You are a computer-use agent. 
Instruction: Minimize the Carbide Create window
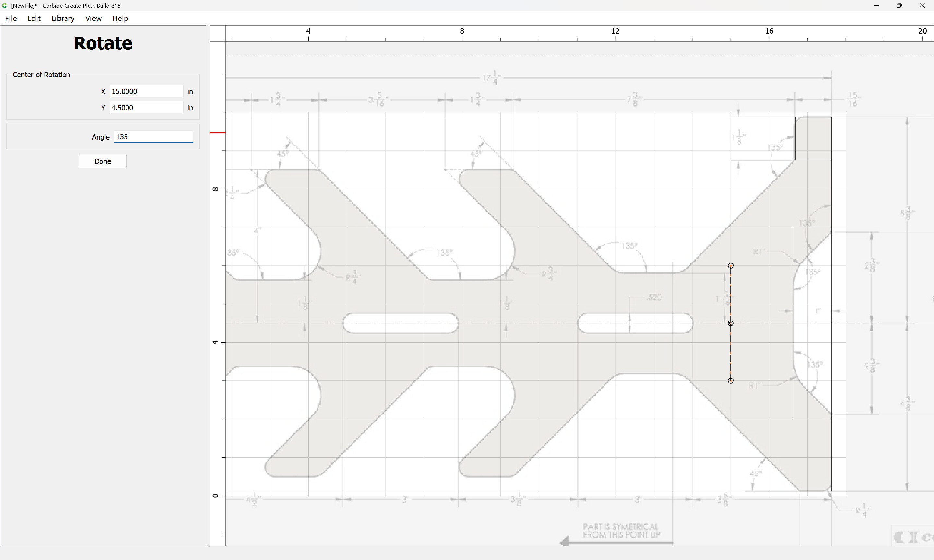[877, 5]
